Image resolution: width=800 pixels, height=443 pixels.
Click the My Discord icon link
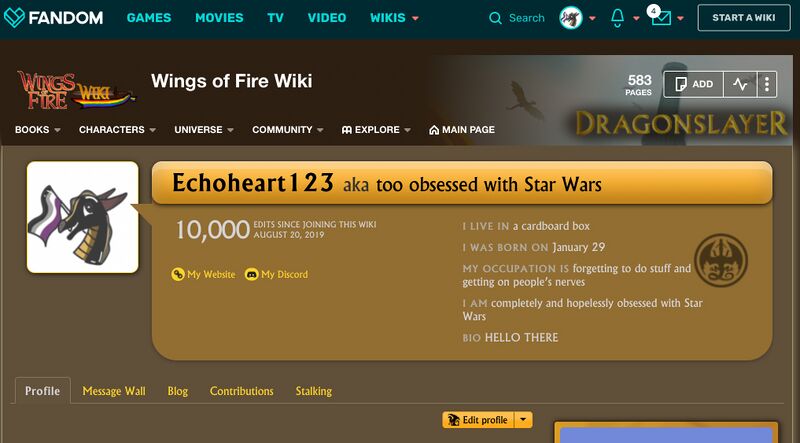point(252,275)
